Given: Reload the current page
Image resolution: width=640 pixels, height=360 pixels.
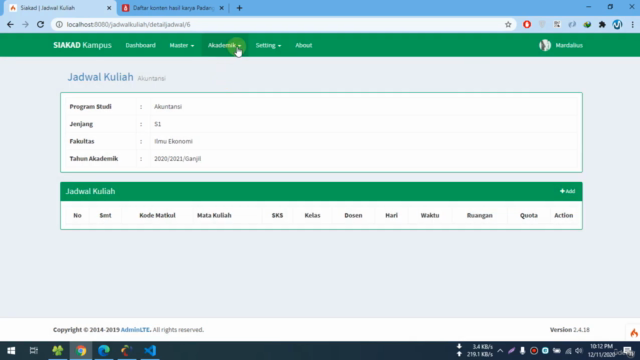Looking at the screenshot, I should (x=40, y=24).
